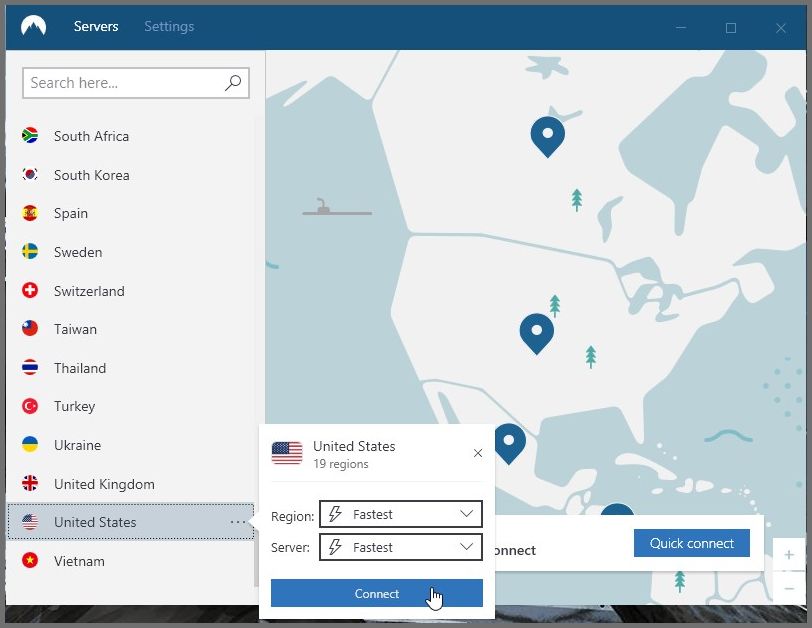Open the Servers tab
This screenshot has height=628, width=812.
point(96,26)
